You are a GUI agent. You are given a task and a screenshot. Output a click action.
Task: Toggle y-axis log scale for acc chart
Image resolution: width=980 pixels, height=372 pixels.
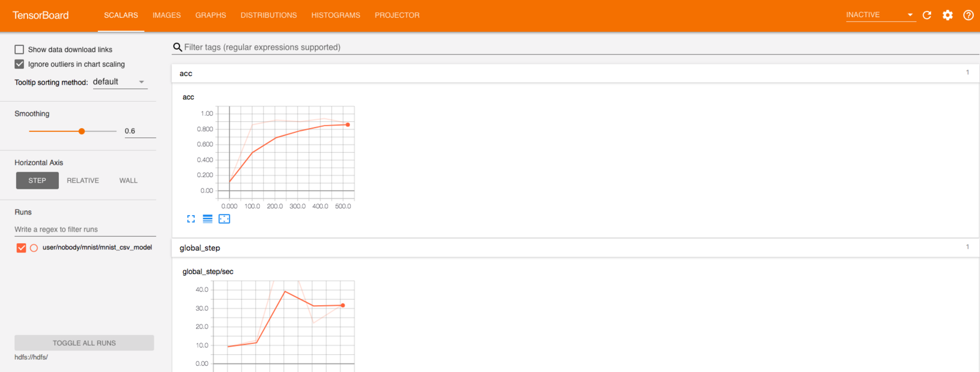click(208, 219)
